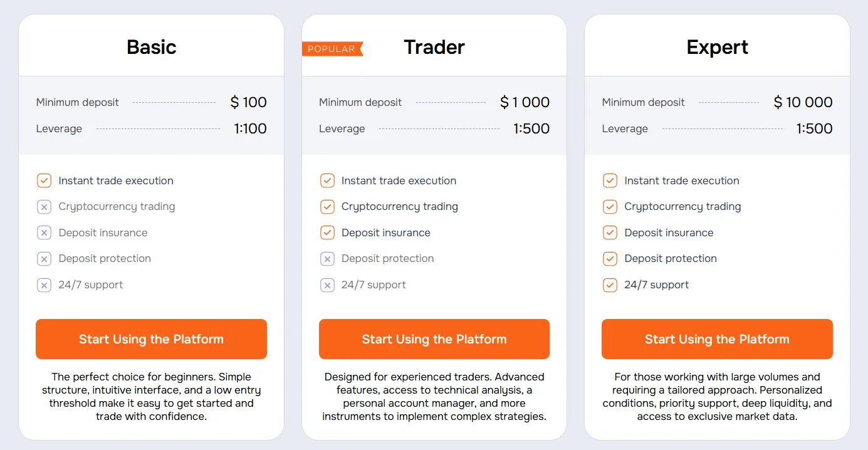Click Trader plan's Deposit insurance checkmark

(327, 233)
